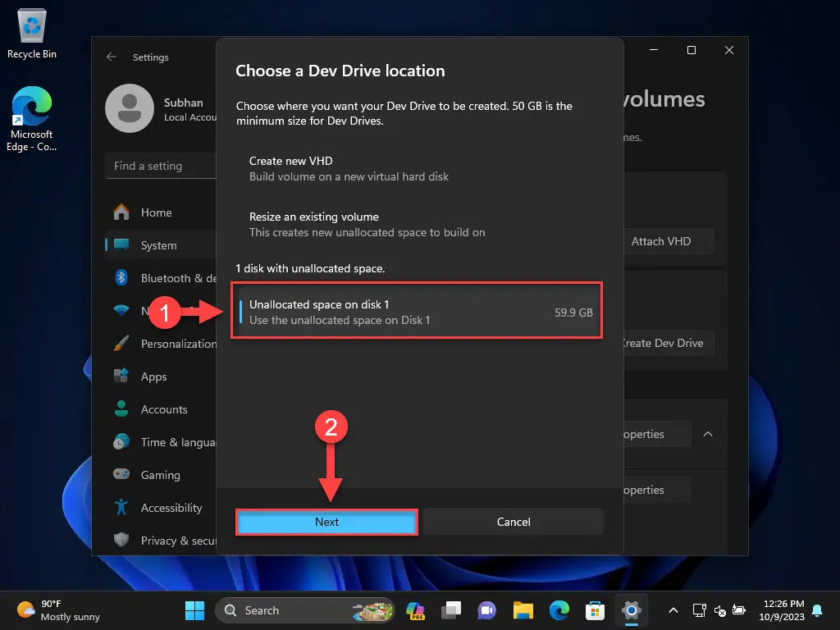Screen dimensions: 840x630
Task: Close the Settings window
Action: [x=729, y=50]
